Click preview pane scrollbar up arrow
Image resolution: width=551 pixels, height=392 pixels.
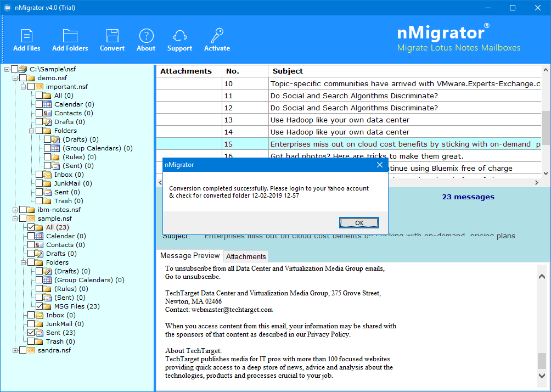pyautogui.click(x=542, y=276)
